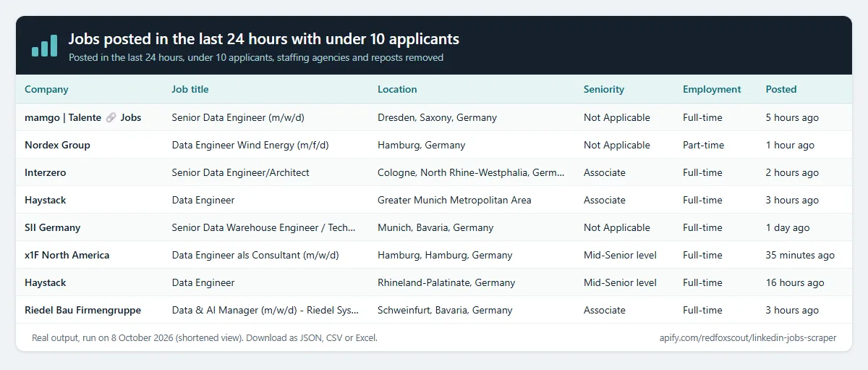Click the Cologne, North Rhine-Westphalia location

coord(471,172)
